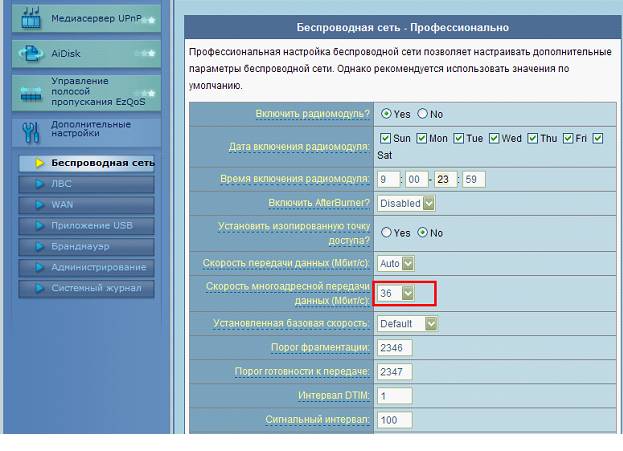Viewport: 623px width, 451px height.
Task: Select No for Включить радиомодуль
Action: click(422, 114)
